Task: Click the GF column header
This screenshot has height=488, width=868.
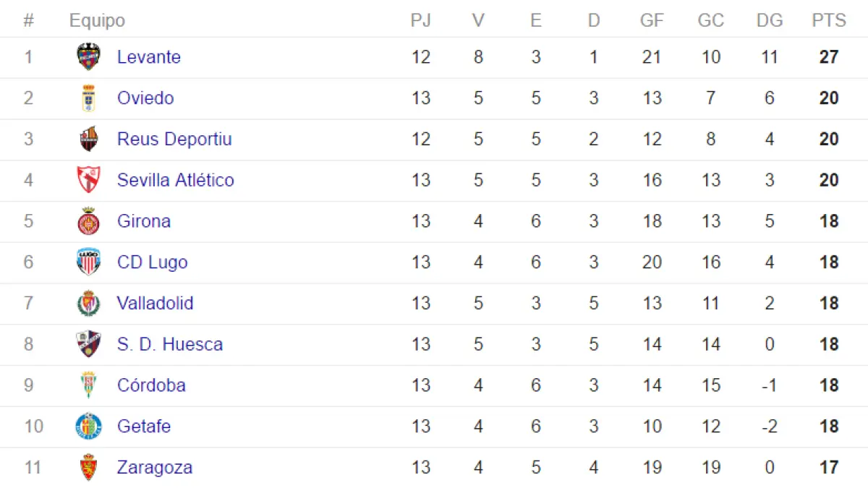Action: [x=652, y=20]
